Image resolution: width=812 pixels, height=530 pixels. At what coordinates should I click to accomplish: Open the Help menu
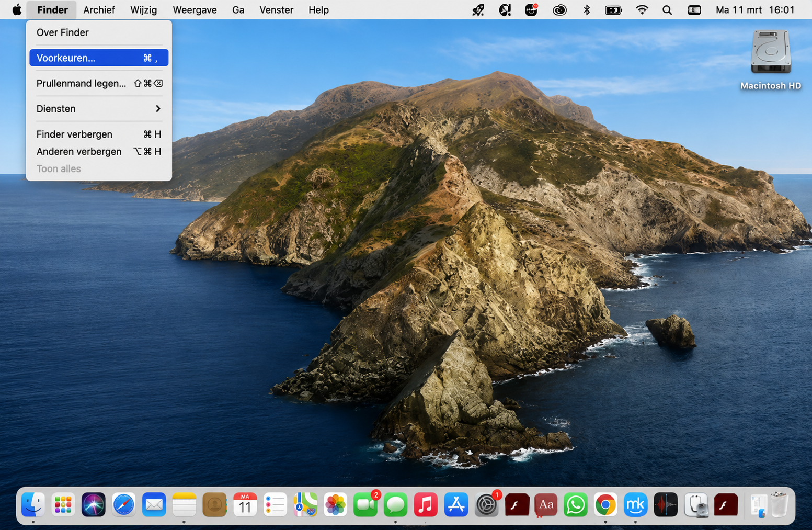coord(318,10)
